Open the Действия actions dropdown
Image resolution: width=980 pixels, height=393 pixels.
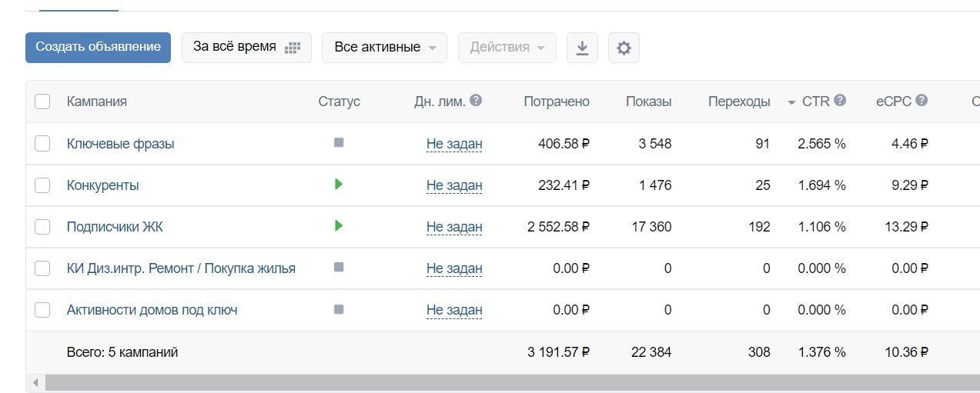[x=507, y=47]
